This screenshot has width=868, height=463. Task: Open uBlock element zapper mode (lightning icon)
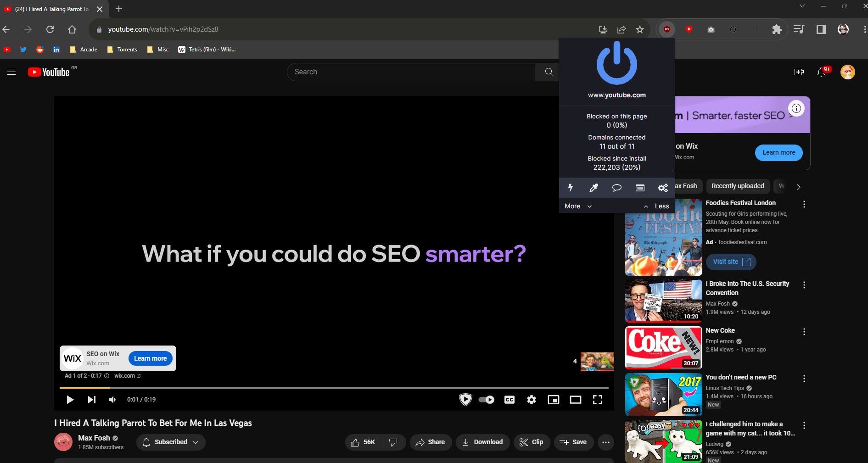[571, 188]
